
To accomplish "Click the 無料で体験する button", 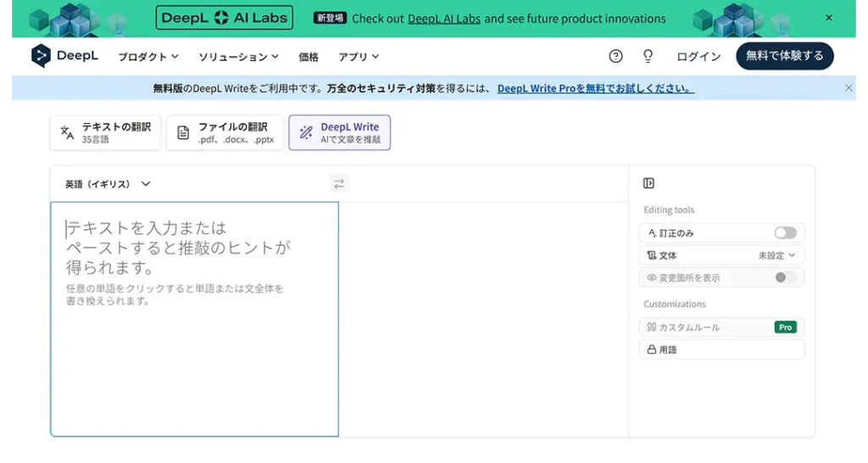I will (x=784, y=56).
